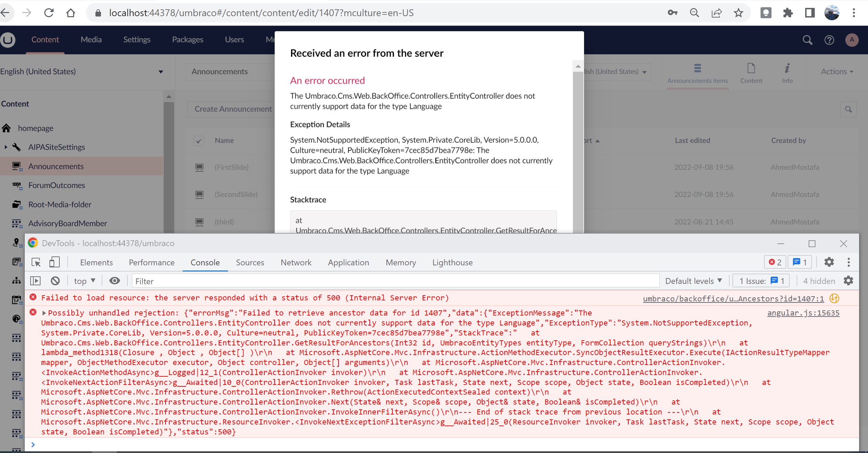This screenshot has width=868, height=453.
Task: Open the Media section tab
Action: (91, 40)
